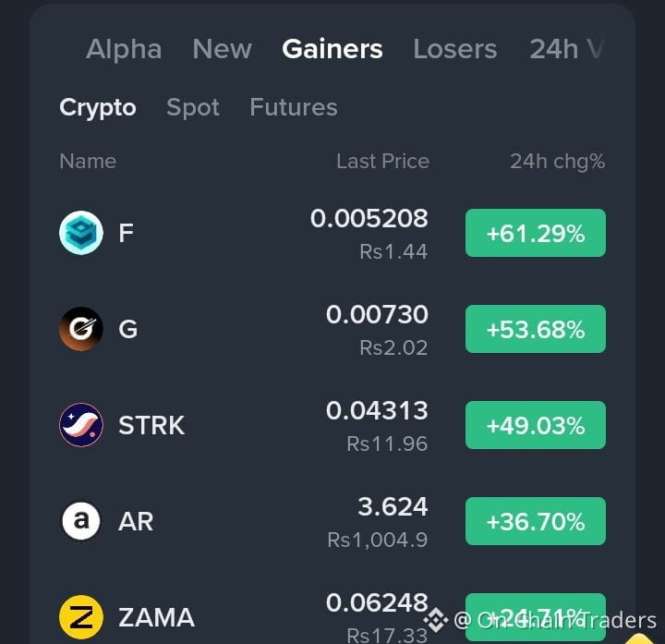Select the Crypto sub-tab
665x644 pixels.
tap(98, 108)
